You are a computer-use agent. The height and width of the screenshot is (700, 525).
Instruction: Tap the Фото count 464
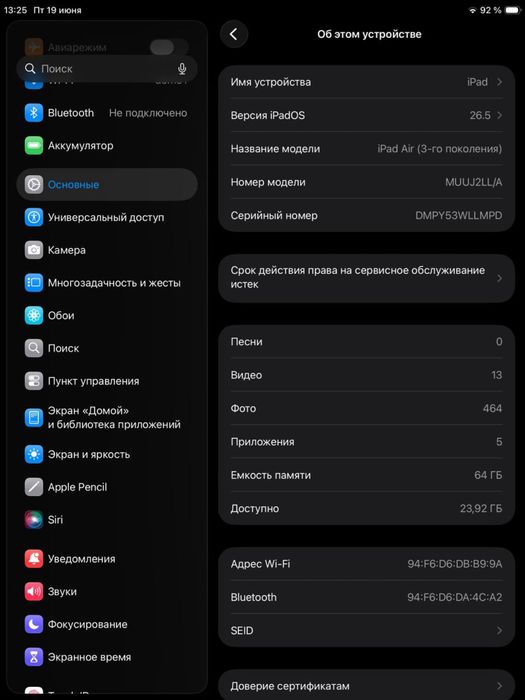click(492, 408)
